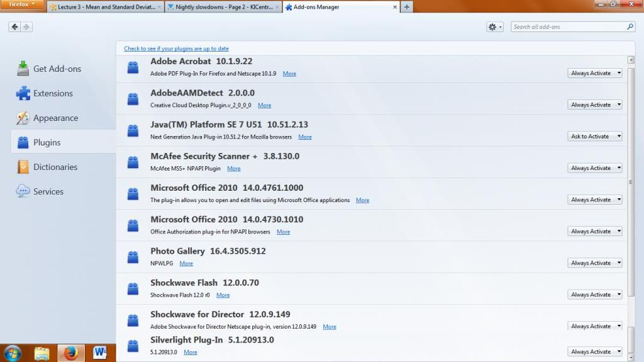Click the Shockwave for Director plugin icon
Screen dimensions: 644x362
tap(133, 320)
